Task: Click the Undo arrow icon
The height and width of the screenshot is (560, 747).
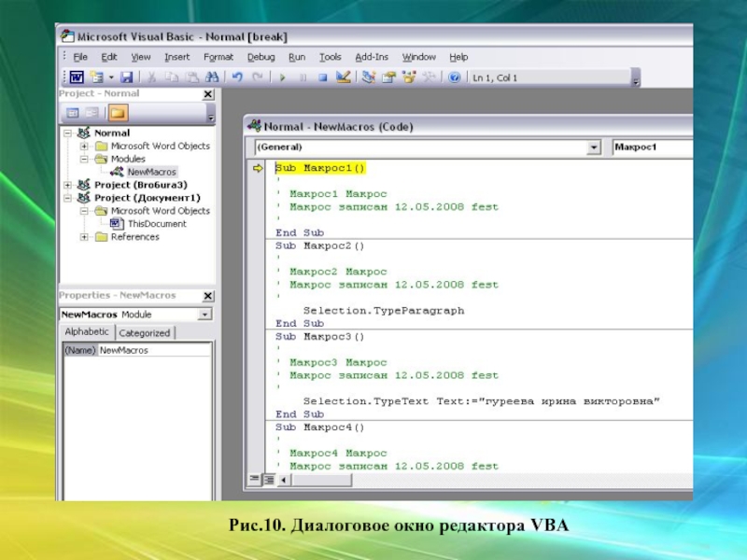Action: coord(237,77)
